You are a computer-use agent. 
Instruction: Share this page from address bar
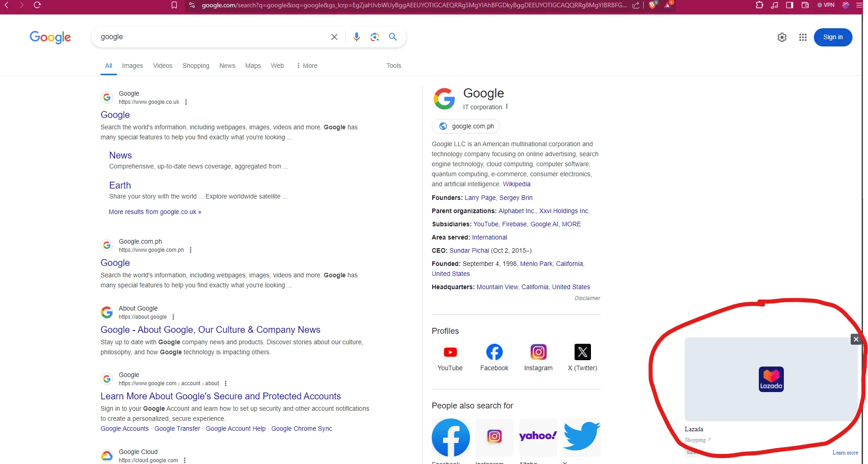636,5
